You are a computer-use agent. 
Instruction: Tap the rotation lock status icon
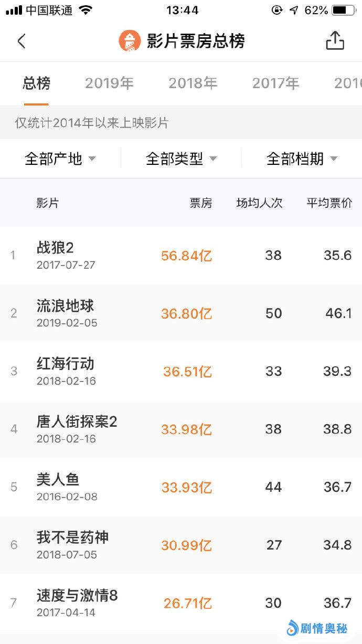point(276,10)
